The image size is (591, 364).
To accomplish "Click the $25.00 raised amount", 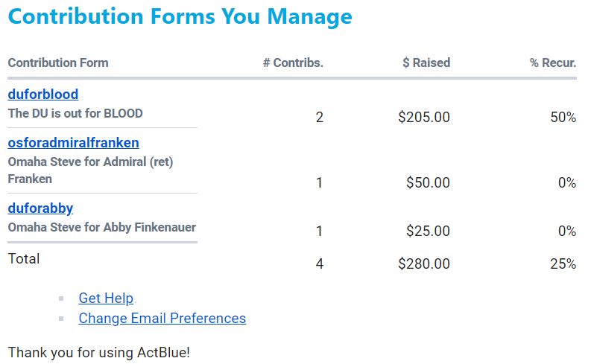I will click(x=428, y=232).
